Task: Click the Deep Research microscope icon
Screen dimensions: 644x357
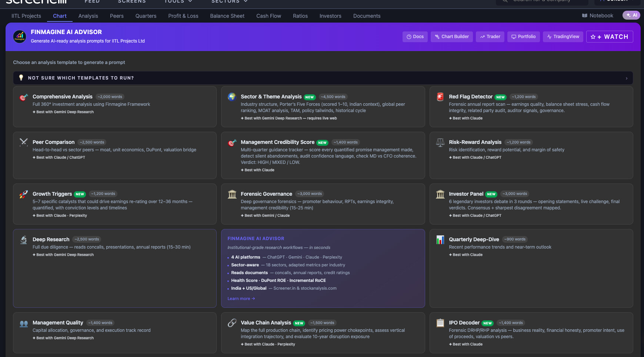Action: (x=24, y=240)
